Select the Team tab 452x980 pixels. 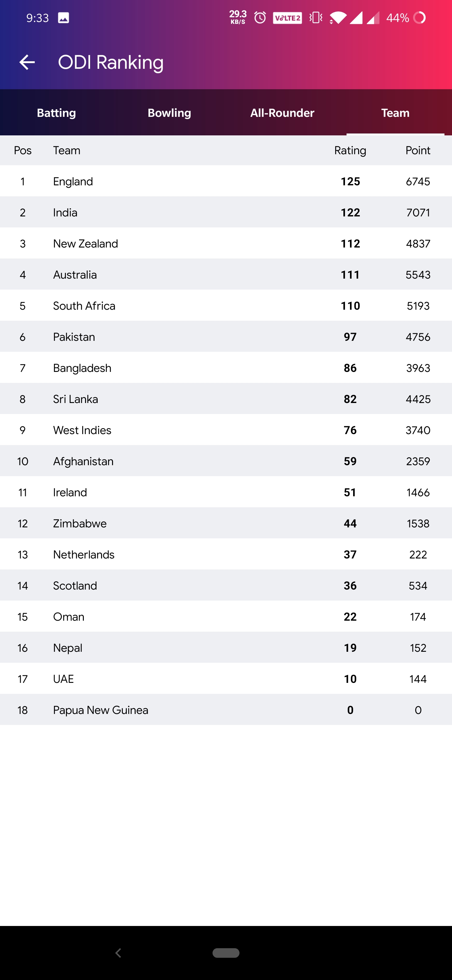pyautogui.click(x=395, y=113)
